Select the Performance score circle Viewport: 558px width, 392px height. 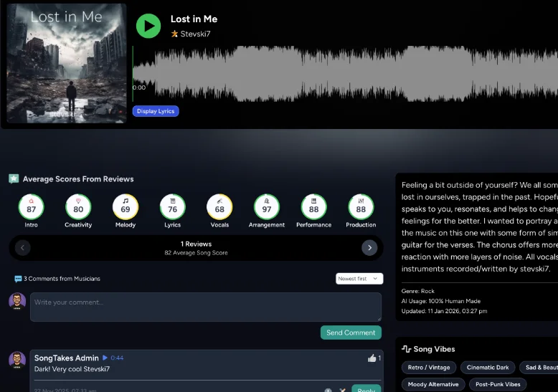313,208
